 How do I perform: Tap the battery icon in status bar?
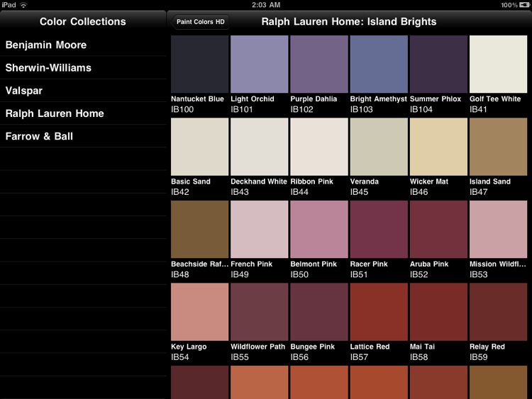525,5
